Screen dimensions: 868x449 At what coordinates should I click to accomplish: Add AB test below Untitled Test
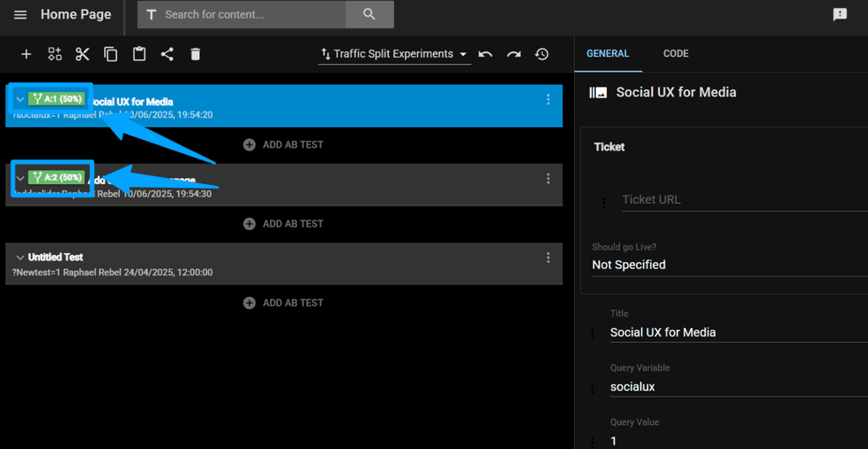[283, 303]
